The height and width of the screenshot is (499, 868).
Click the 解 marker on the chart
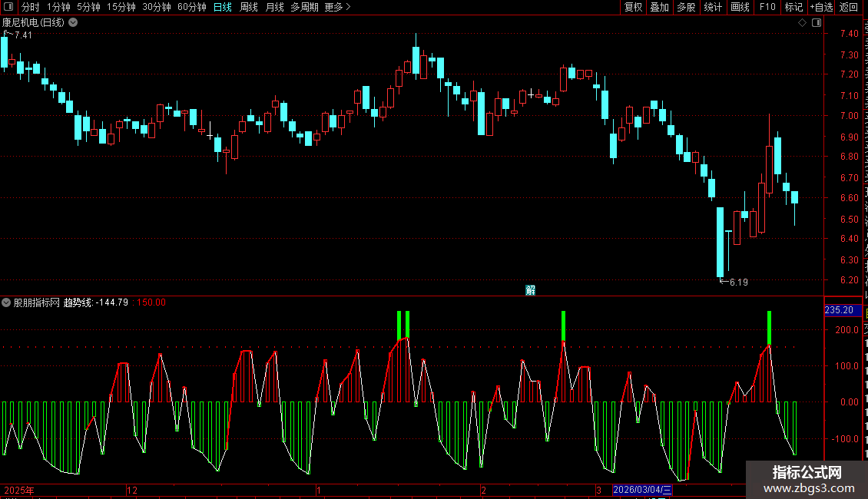[x=530, y=290]
